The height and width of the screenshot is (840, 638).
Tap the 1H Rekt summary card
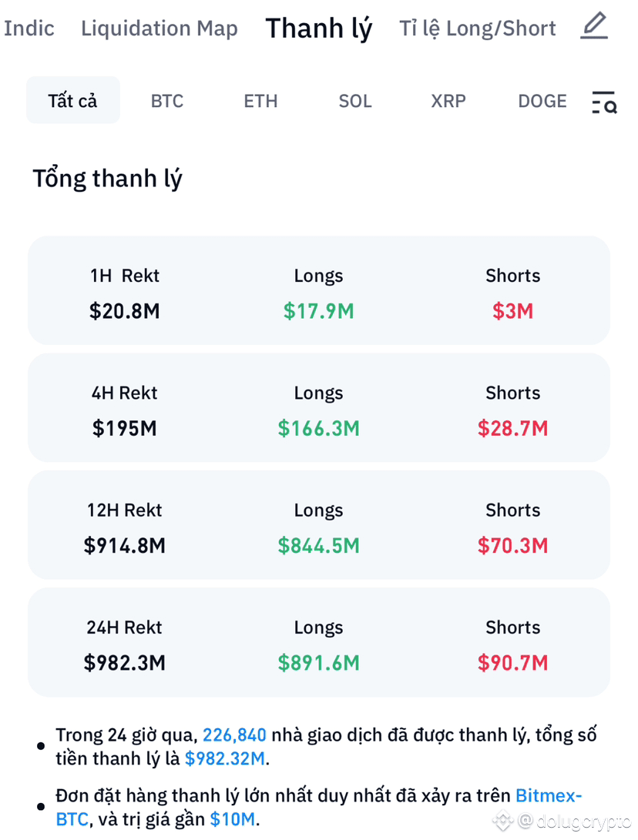coord(318,290)
